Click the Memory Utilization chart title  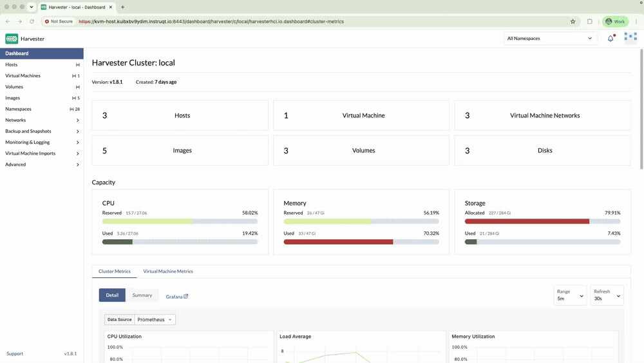[x=473, y=337]
